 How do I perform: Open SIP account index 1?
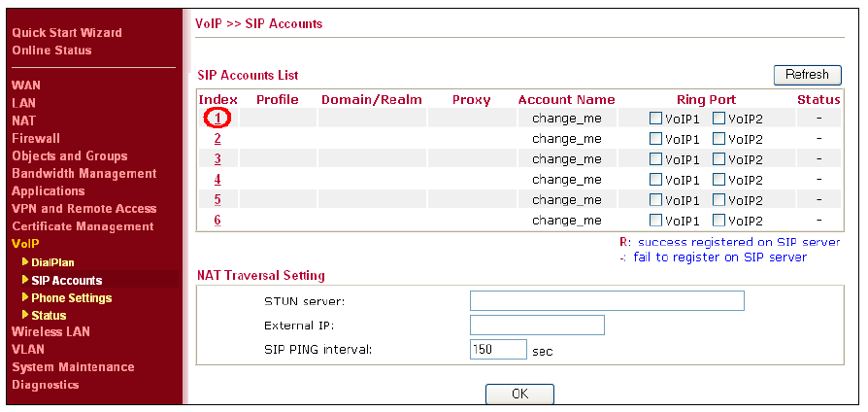point(217,118)
